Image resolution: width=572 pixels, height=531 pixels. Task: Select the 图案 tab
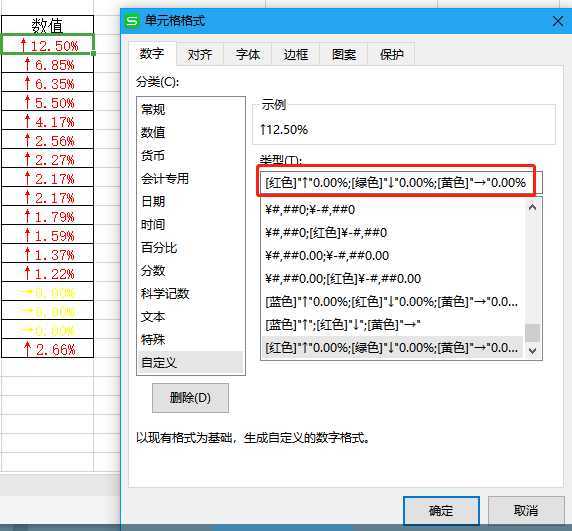point(344,55)
